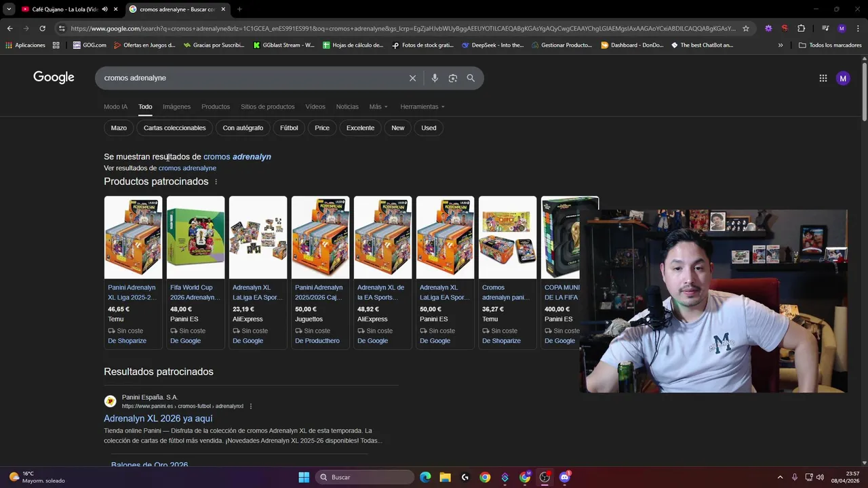Viewport: 868px width, 488px height.
Task: Clear the search box with the X icon
Action: click(x=412, y=78)
